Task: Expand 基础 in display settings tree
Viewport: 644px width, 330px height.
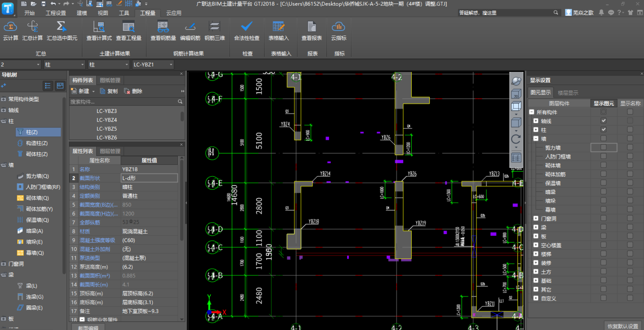Action: click(536, 280)
